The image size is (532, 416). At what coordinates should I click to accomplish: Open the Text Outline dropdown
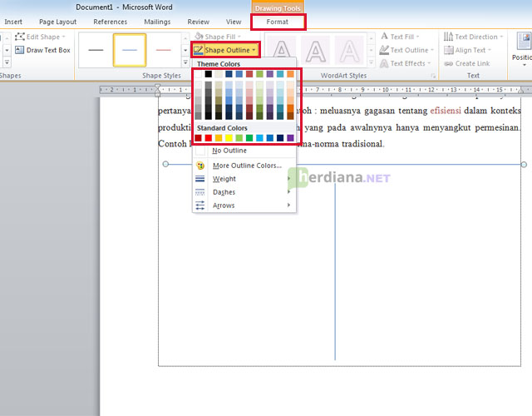click(406, 50)
